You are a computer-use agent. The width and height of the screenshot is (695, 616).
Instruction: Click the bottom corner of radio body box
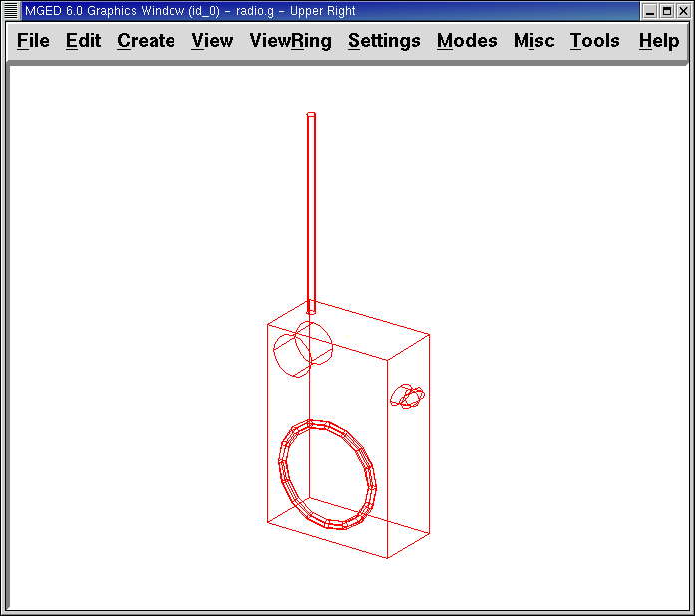[387, 558]
